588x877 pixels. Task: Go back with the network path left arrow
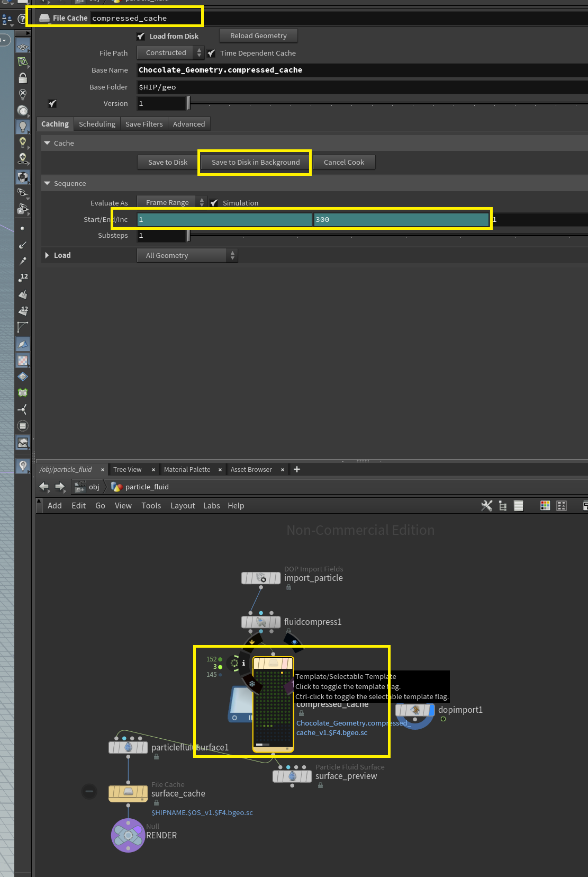pos(44,486)
